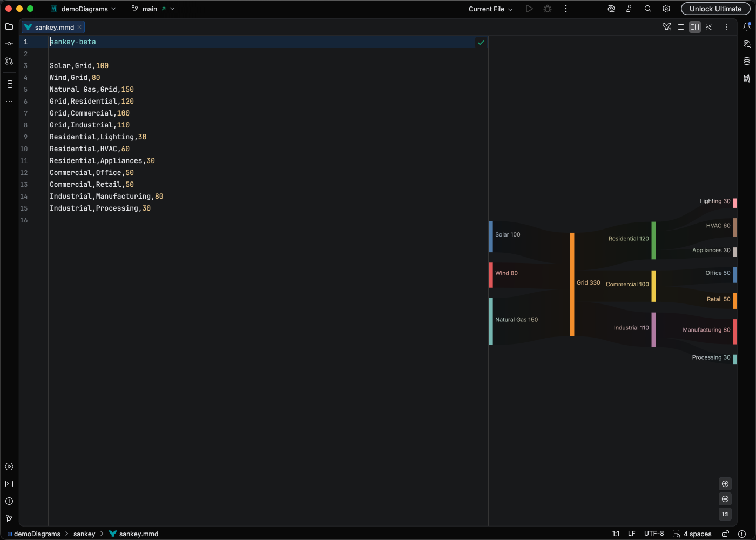Expand the demoDiagrams project dropdown
The image size is (756, 540).
coord(84,9)
